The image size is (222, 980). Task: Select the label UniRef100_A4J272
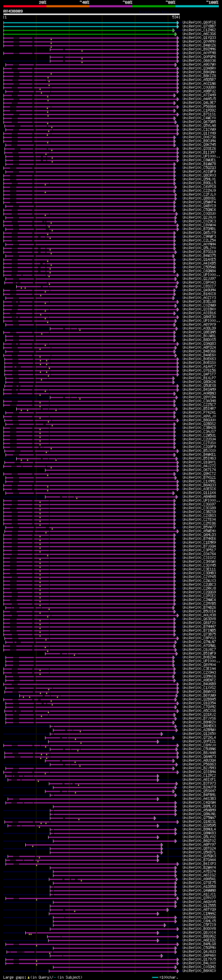tap(199, 466)
